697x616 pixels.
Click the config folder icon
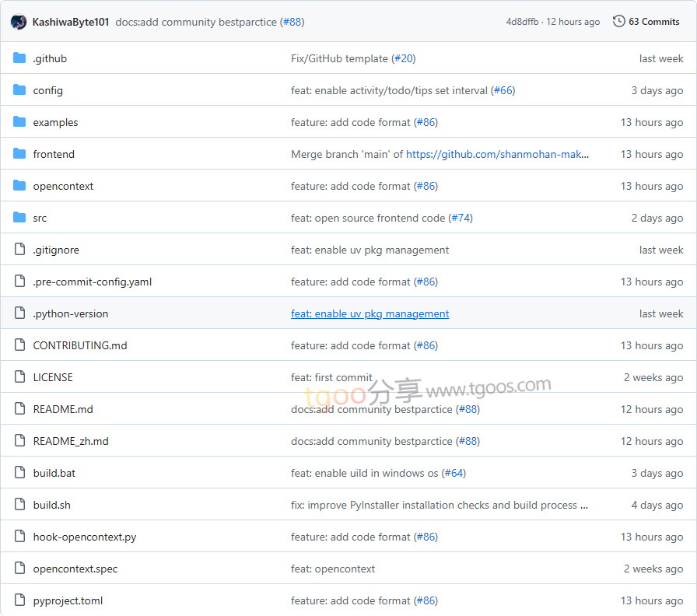(x=19, y=90)
